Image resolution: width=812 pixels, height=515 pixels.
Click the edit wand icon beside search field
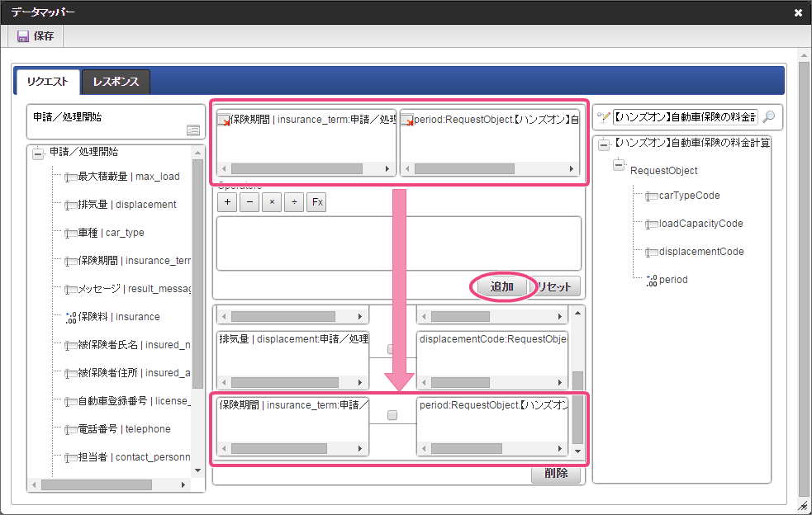click(603, 117)
